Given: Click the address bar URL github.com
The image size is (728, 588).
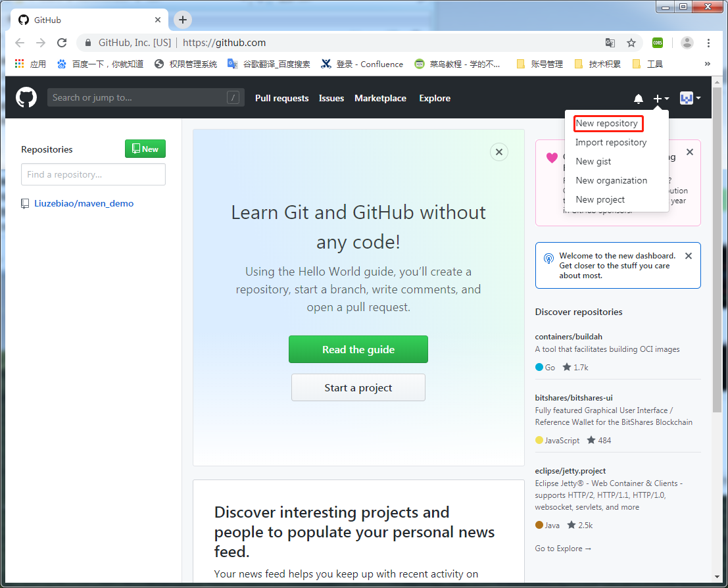Looking at the screenshot, I should pos(224,43).
